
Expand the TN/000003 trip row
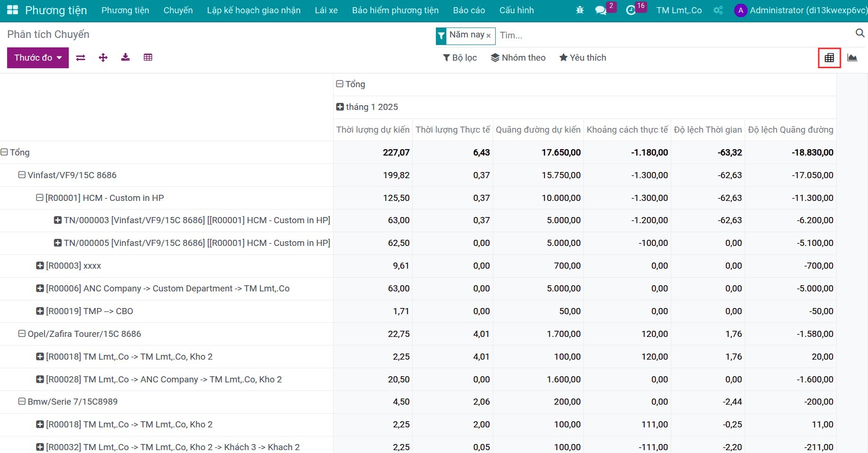pyautogui.click(x=192, y=220)
